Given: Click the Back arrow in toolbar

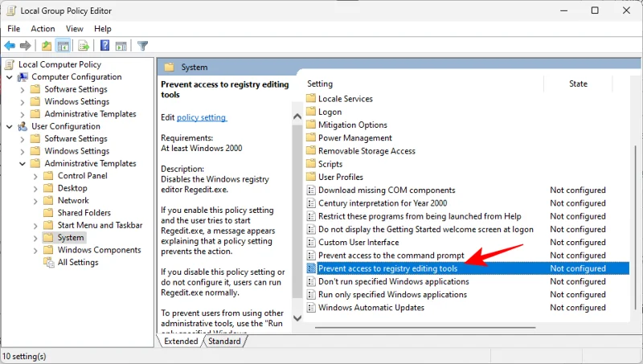Looking at the screenshot, I should coord(10,46).
